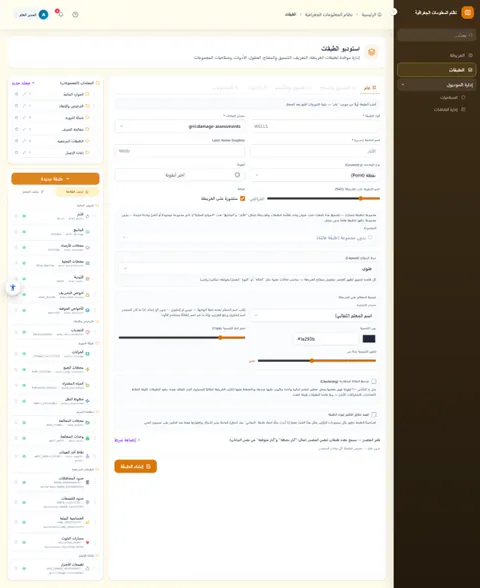480x588 pixels.
Task: Open the data source dropdown showing damage-assessments
Action: 180,126
